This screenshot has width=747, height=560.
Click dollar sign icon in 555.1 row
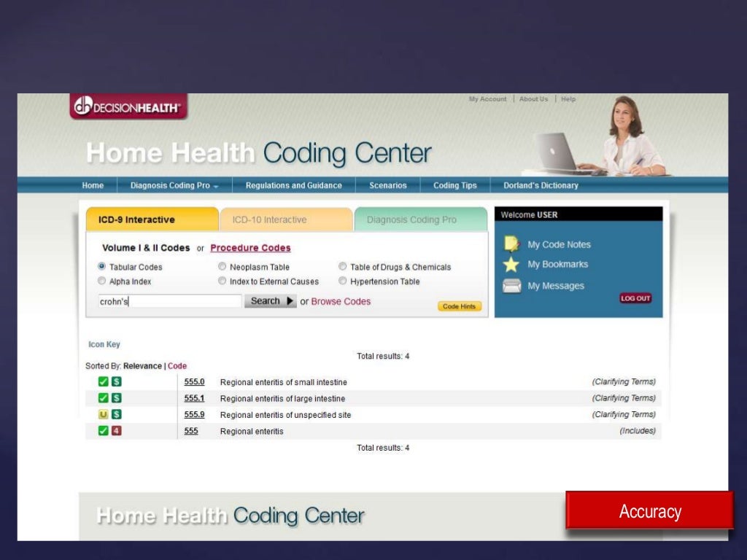coord(116,397)
